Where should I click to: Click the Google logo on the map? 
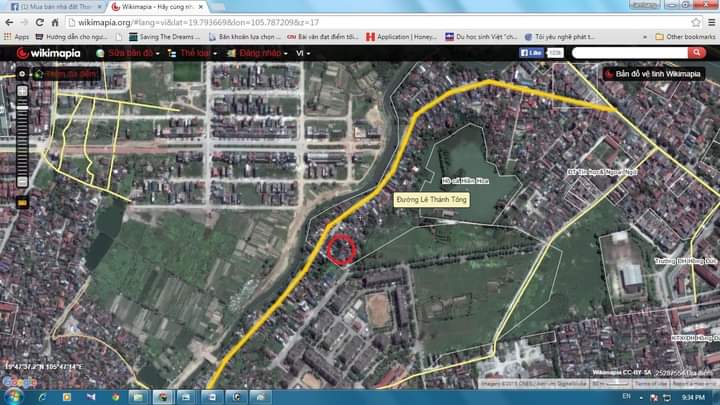pos(19,382)
